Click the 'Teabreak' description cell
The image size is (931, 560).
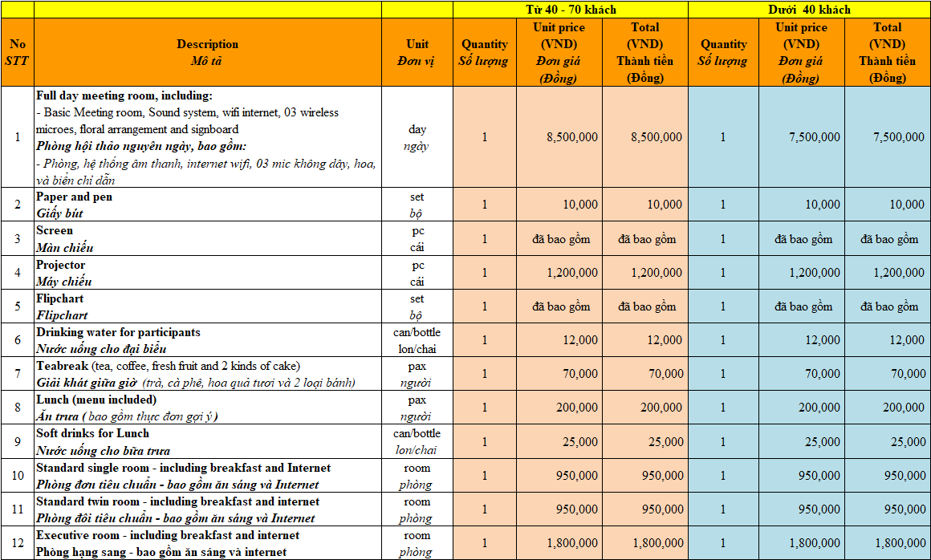click(208, 374)
